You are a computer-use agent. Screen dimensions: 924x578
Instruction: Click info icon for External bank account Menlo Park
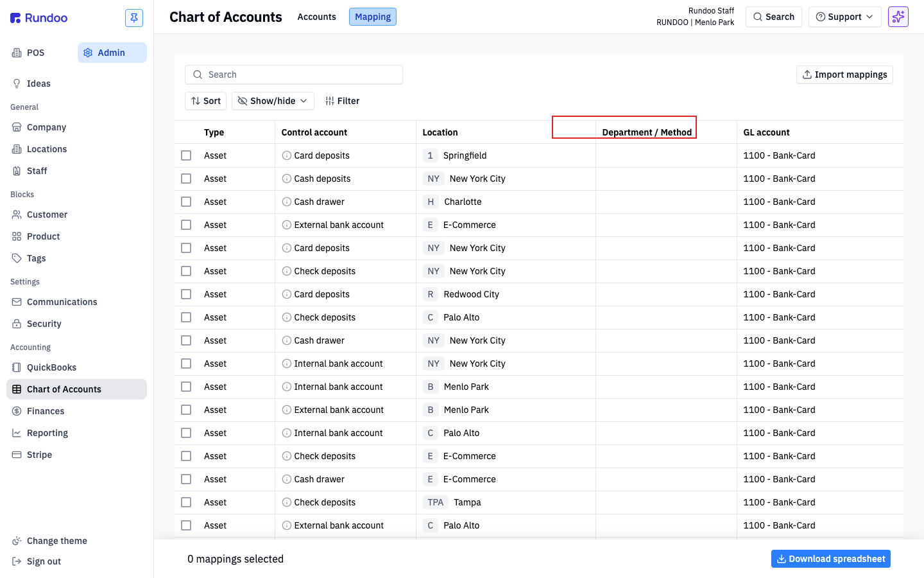287,410
